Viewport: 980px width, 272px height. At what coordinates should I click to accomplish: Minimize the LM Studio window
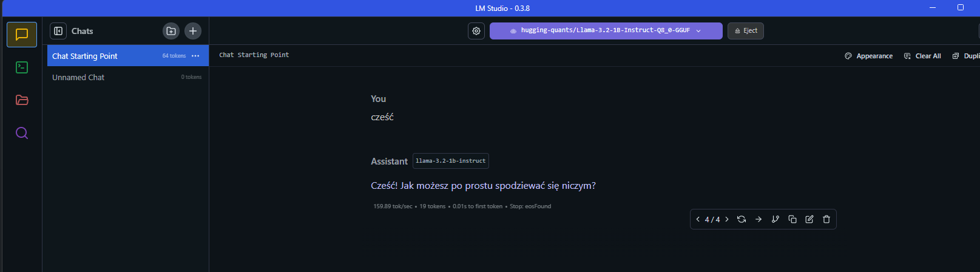[933, 8]
